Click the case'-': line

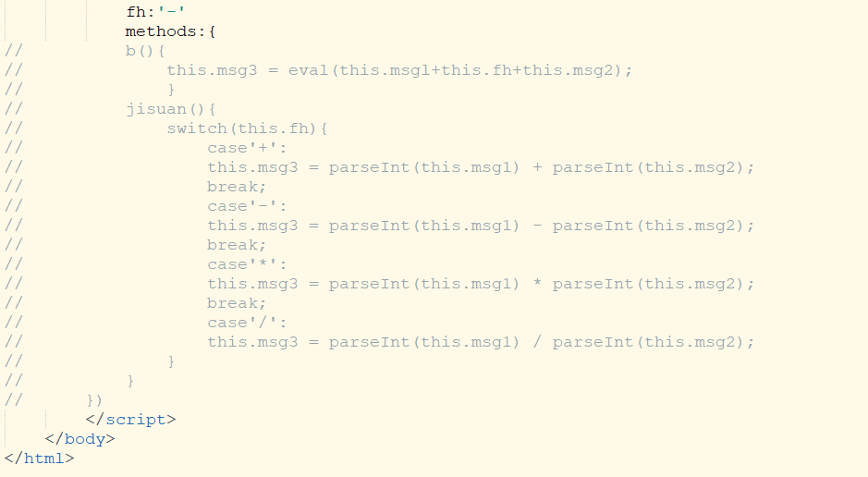click(x=247, y=206)
